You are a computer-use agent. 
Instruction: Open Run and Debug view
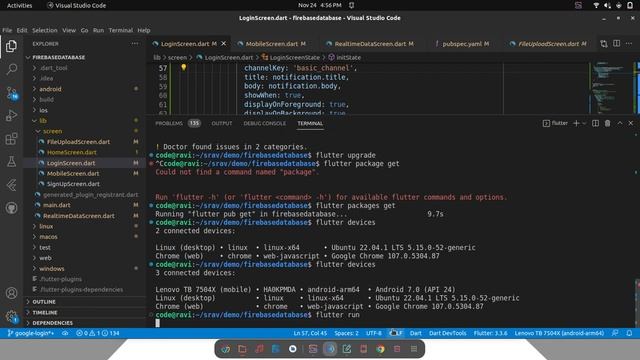(11, 116)
